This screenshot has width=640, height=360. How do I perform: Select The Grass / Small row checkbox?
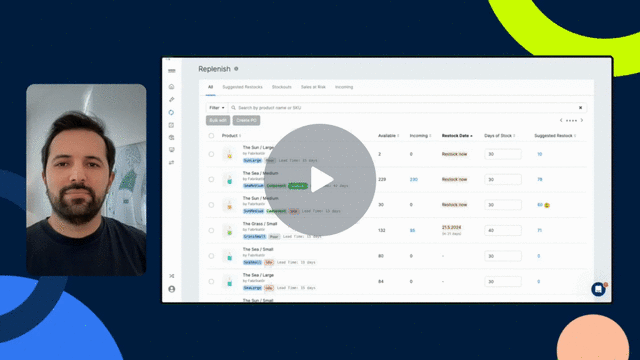[211, 231]
